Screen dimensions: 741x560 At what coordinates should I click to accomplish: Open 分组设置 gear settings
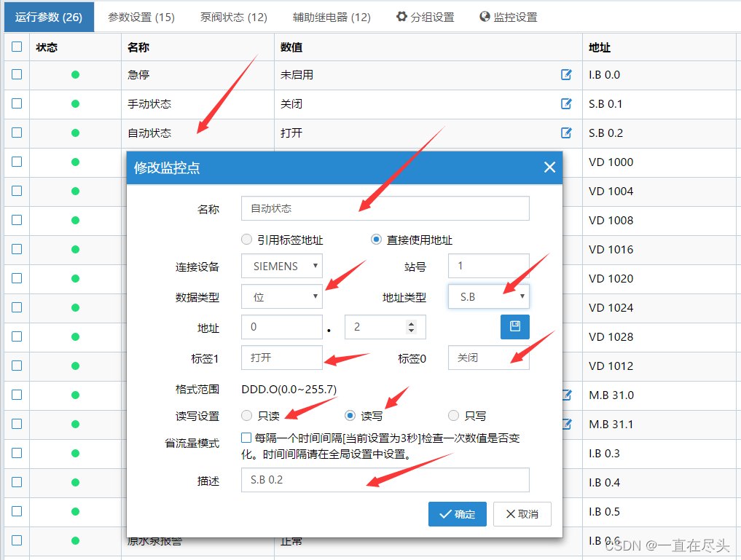coord(426,17)
